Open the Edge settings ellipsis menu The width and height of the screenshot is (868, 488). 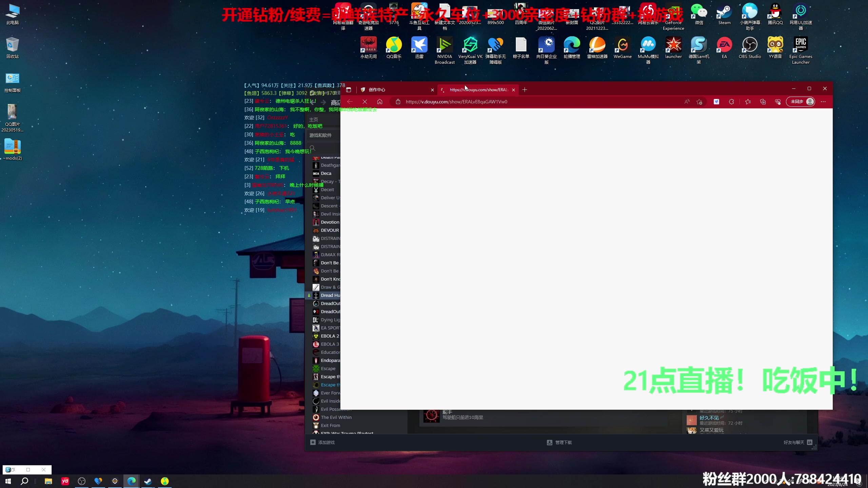823,102
